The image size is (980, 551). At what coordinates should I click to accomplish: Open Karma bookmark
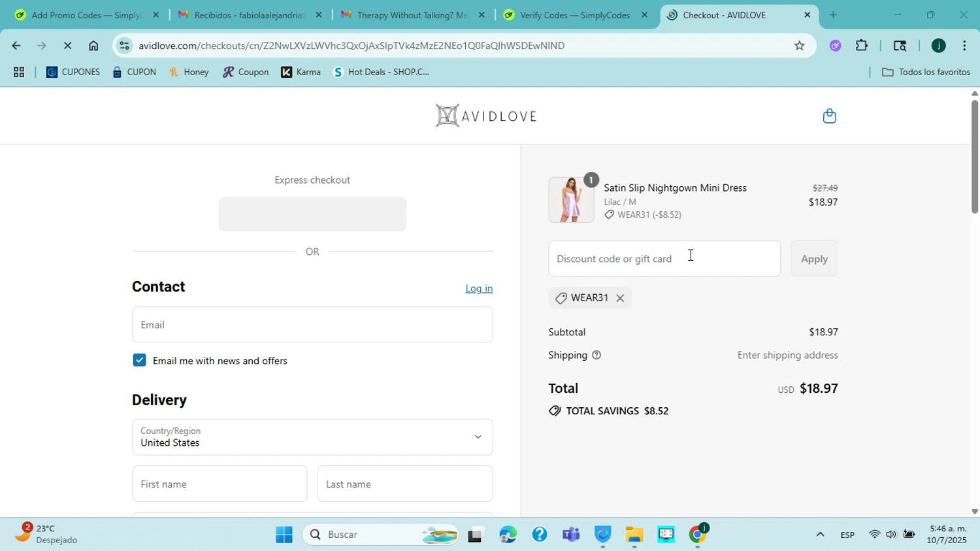coord(301,72)
